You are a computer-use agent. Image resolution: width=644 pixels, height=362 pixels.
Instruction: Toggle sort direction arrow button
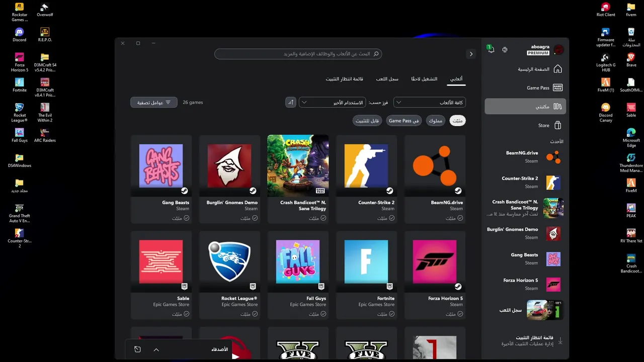290,102
